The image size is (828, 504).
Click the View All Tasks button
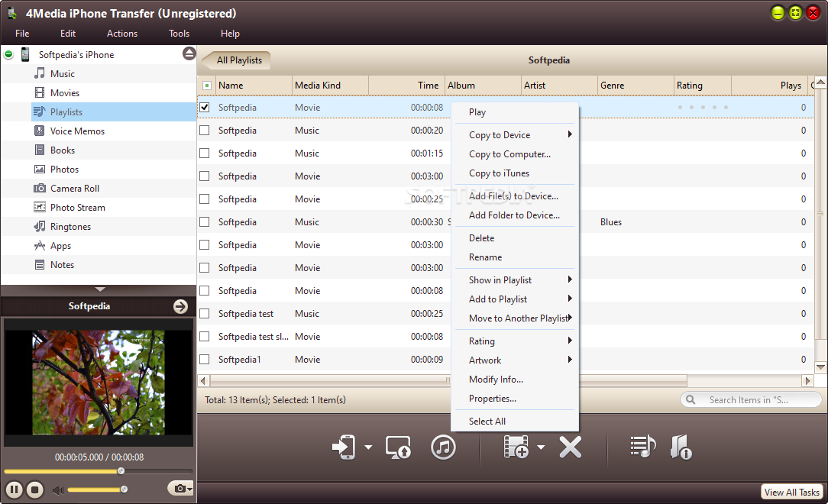pyautogui.click(x=791, y=492)
